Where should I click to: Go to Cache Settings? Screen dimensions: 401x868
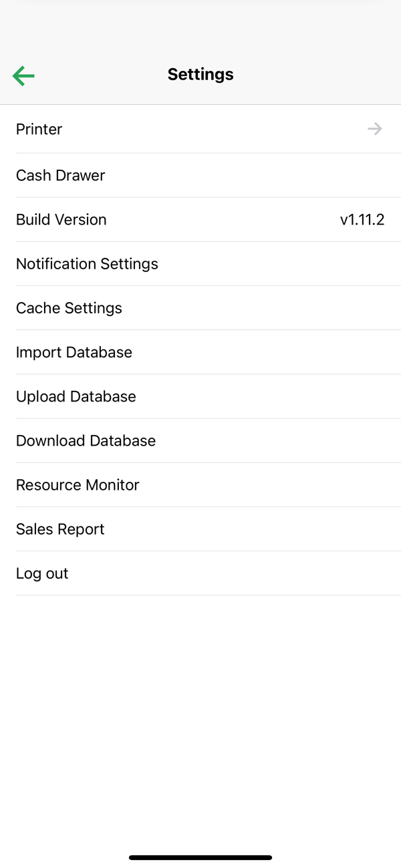69,308
